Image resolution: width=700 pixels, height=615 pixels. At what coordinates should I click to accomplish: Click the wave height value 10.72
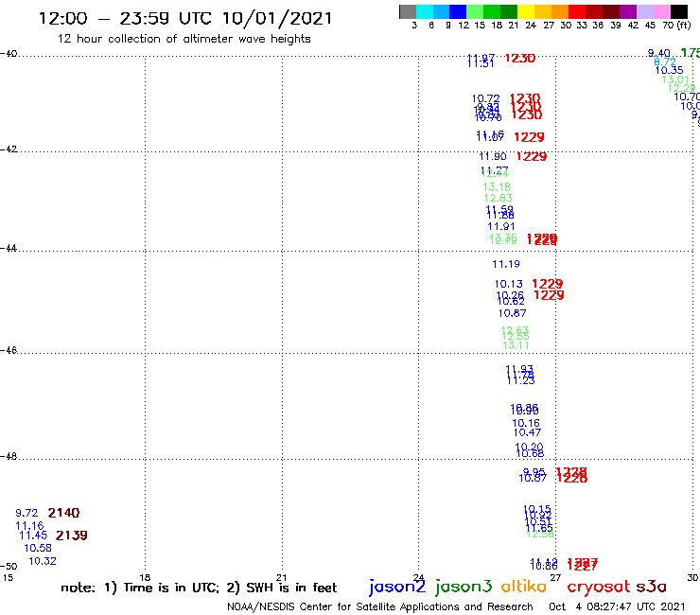[x=485, y=98]
